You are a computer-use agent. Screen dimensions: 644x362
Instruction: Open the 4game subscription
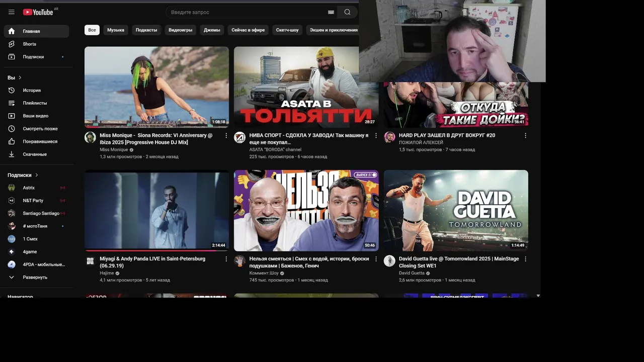point(36,252)
